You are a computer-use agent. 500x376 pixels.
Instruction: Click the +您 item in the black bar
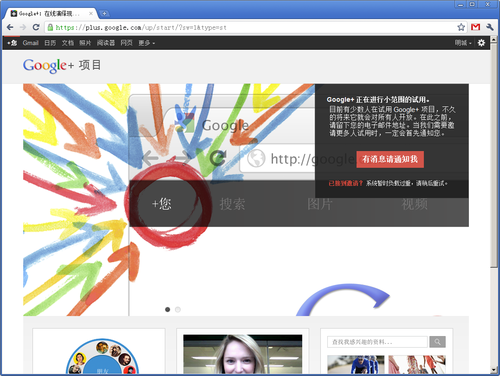12,43
